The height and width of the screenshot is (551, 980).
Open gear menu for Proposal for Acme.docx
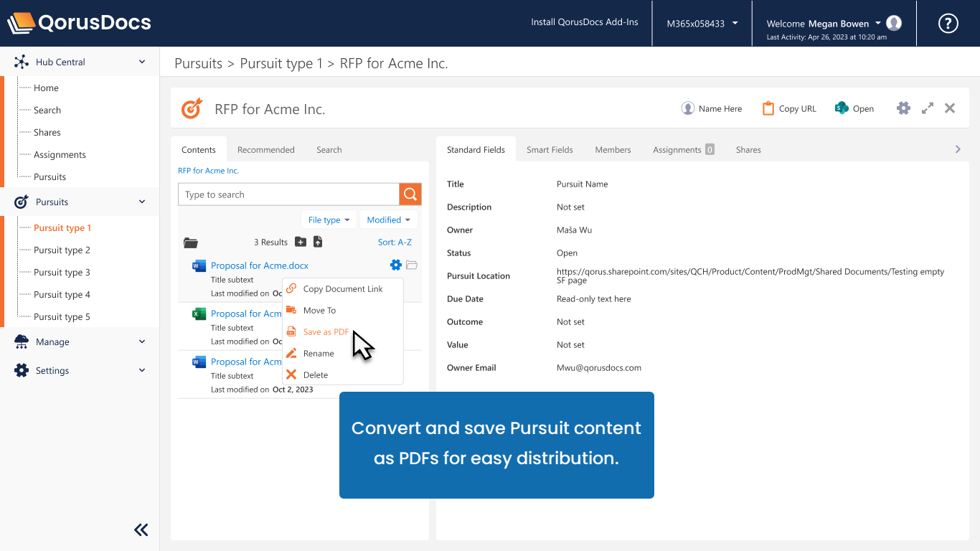pyautogui.click(x=395, y=265)
